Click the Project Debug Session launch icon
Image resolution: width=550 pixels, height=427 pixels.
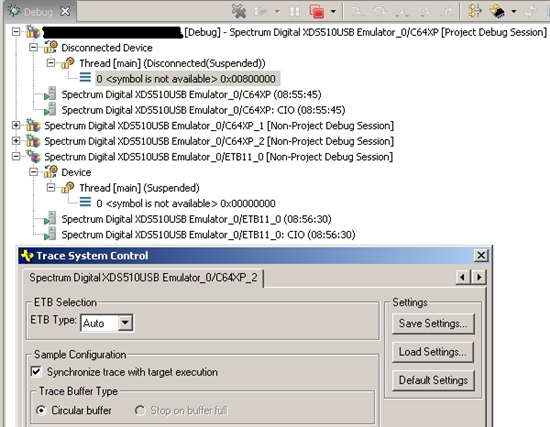pyautogui.click(x=33, y=31)
